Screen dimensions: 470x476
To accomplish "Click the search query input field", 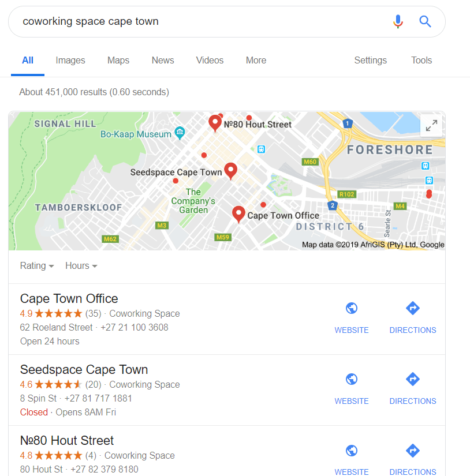I will click(x=196, y=22).
